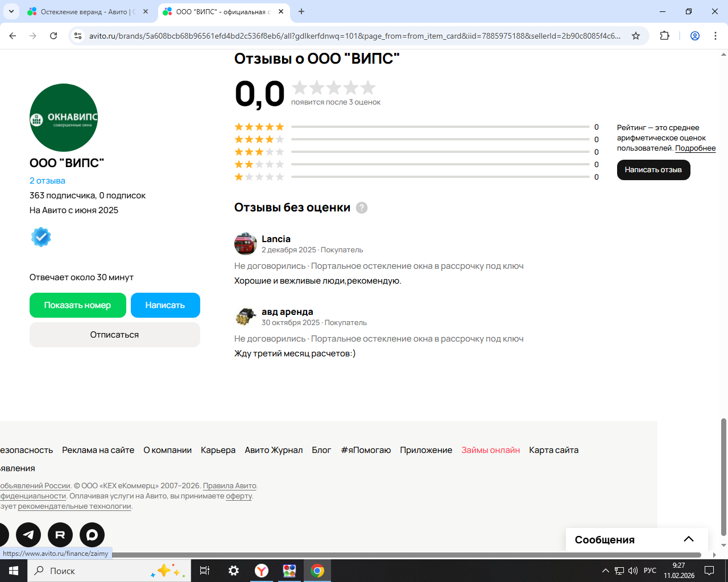Click the address bar URL
728x582 pixels.
[x=355, y=36]
